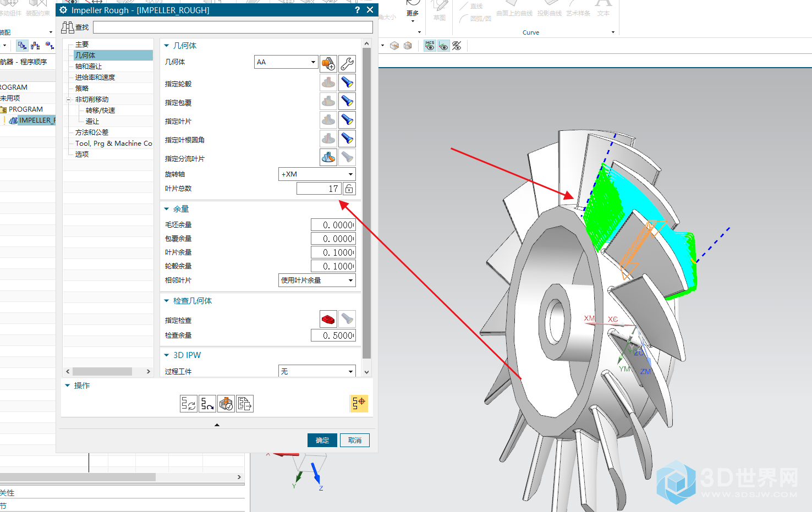Click the second cube render style icon
The height and width of the screenshot is (512, 812).
point(408,46)
